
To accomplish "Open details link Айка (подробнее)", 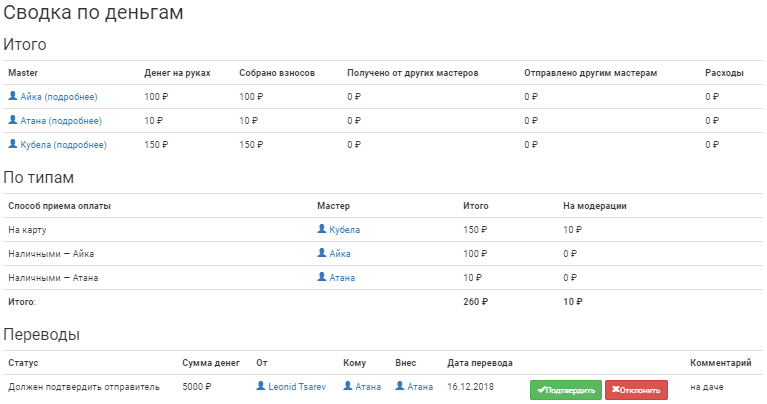I will pos(61,97).
